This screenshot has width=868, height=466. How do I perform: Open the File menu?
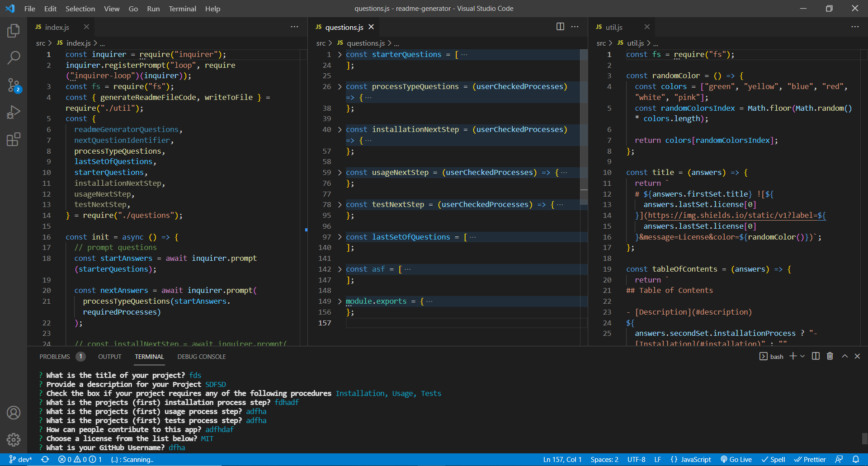(x=30, y=9)
